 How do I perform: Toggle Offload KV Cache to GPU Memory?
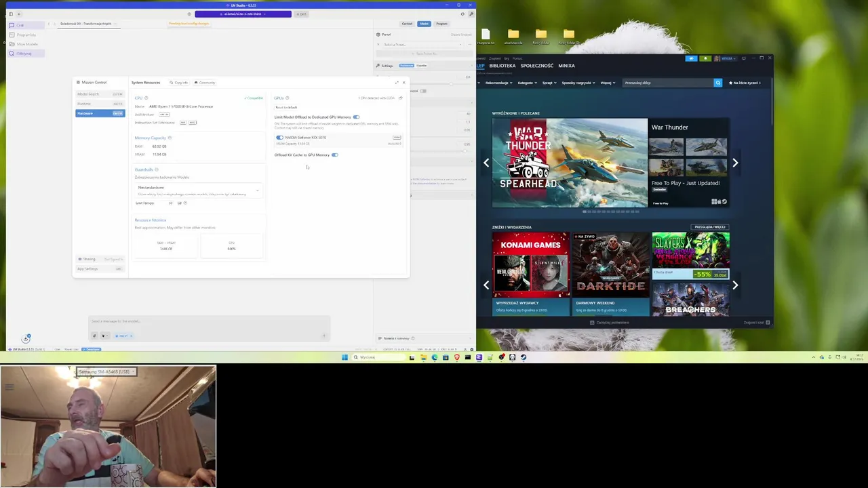(x=334, y=155)
